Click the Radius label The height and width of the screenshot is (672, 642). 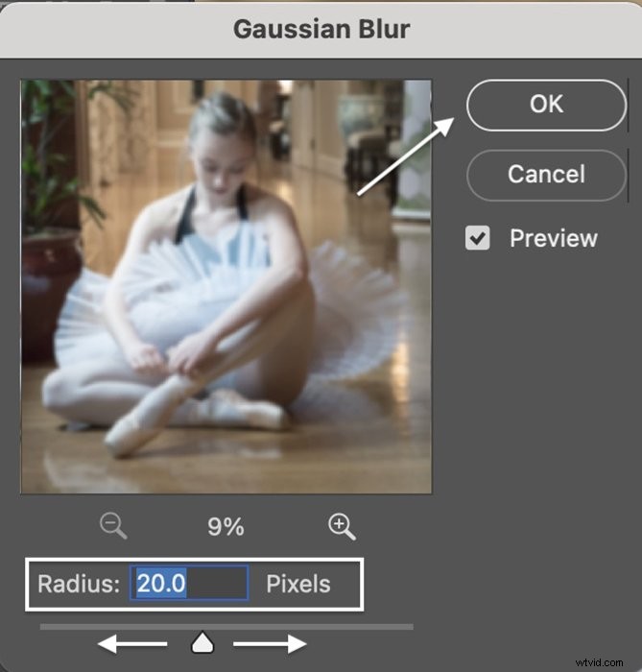tap(79, 584)
